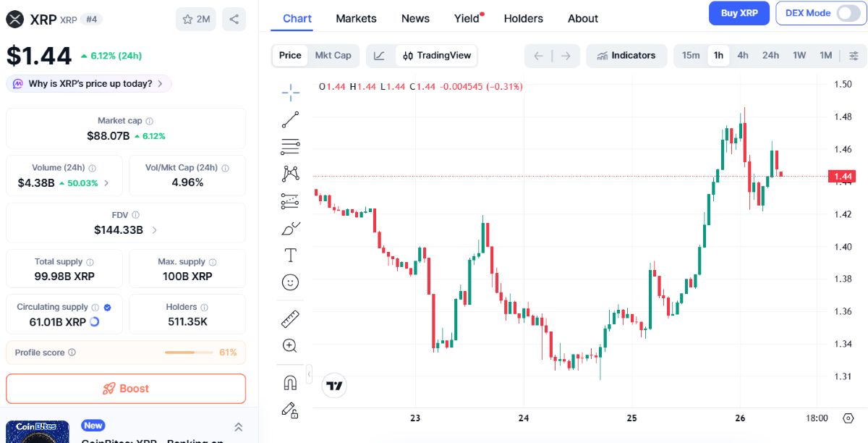Screen dimensions: 868x443
Task: Open the Chart tab
Action: click(297, 18)
